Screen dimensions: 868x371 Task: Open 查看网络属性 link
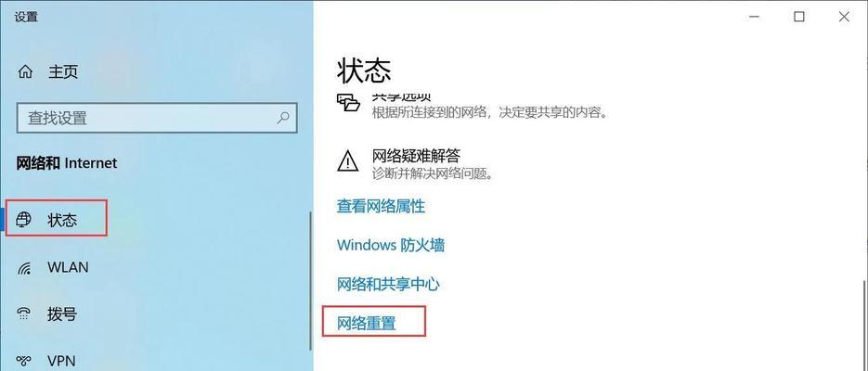(x=381, y=206)
